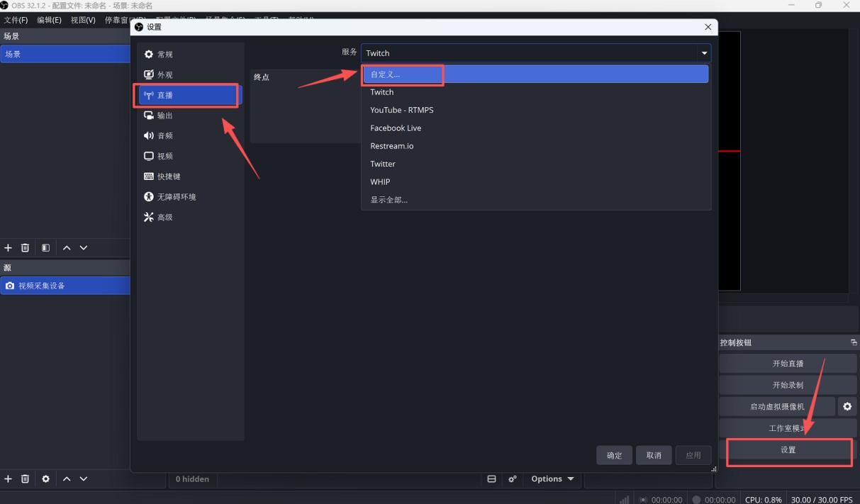This screenshot has width=860, height=504.
Task: Open source properties gear icon
Action: click(45, 479)
